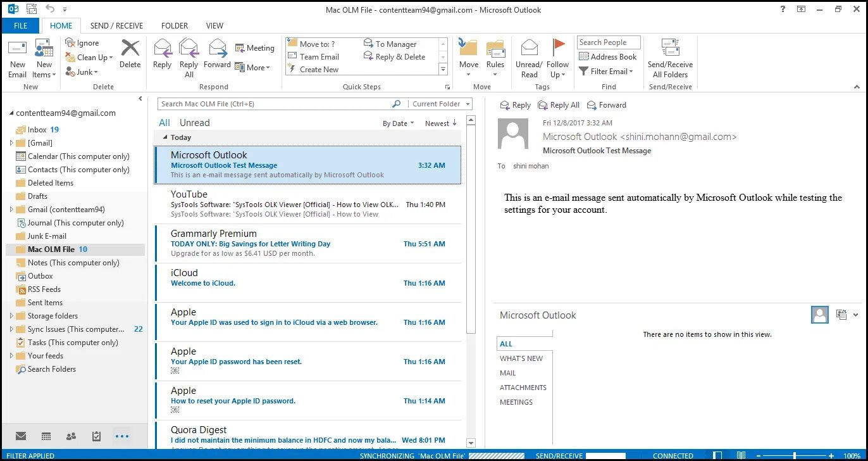
Task: Click the Reply ribbon icon
Action: [x=163, y=49]
